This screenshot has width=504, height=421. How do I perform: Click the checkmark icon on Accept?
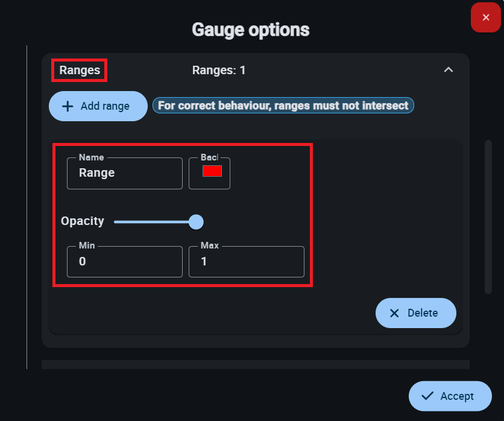tap(427, 396)
